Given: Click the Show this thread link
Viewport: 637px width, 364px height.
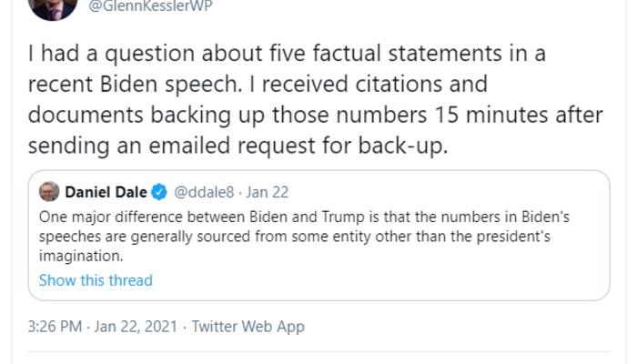Looking at the screenshot, I should click(x=96, y=280).
